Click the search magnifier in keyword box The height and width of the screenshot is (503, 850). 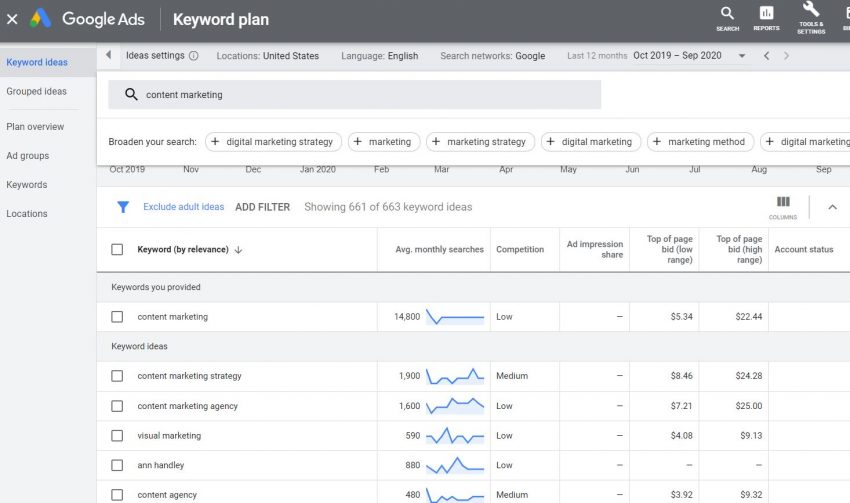point(131,94)
